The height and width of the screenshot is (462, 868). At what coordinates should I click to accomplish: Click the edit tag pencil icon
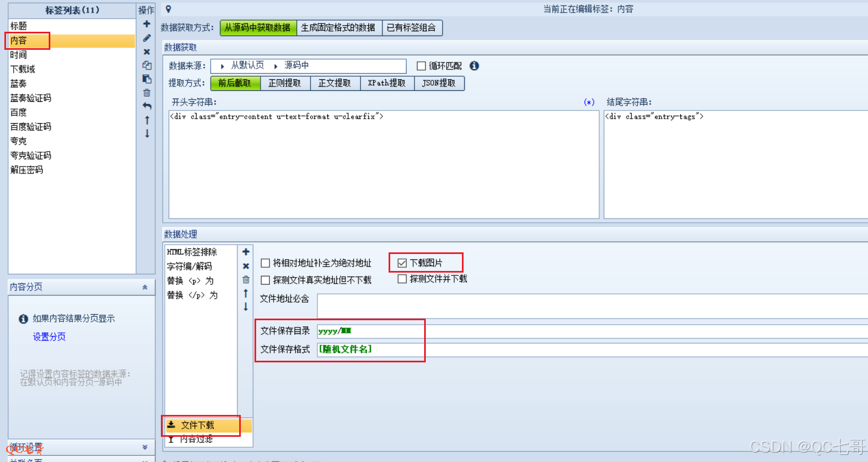pos(147,38)
